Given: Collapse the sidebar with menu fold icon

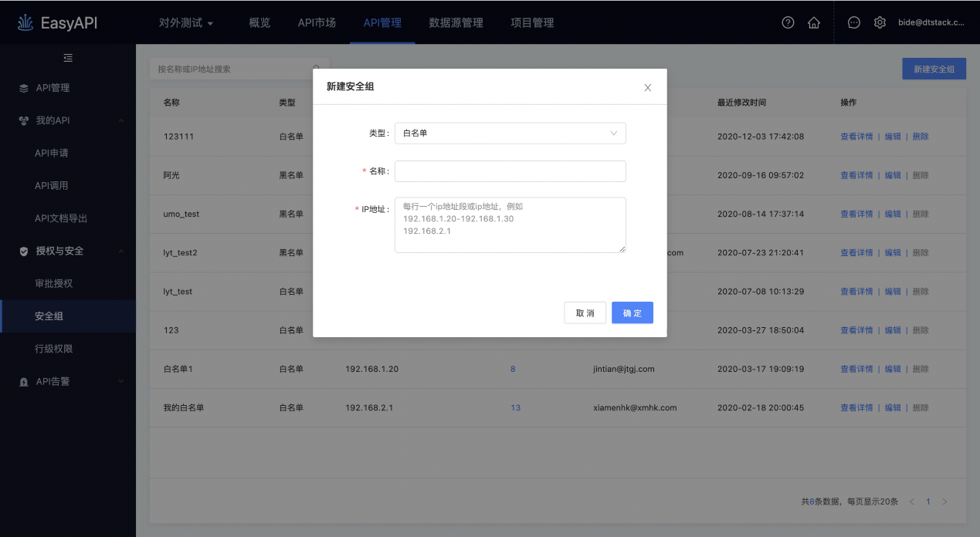Looking at the screenshot, I should (68, 58).
